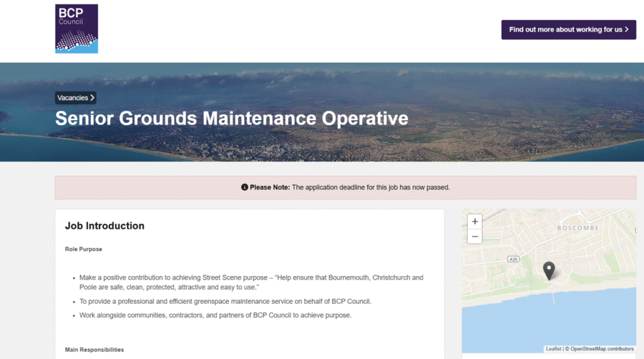Click the arrow on the working for us button

[x=626, y=30]
